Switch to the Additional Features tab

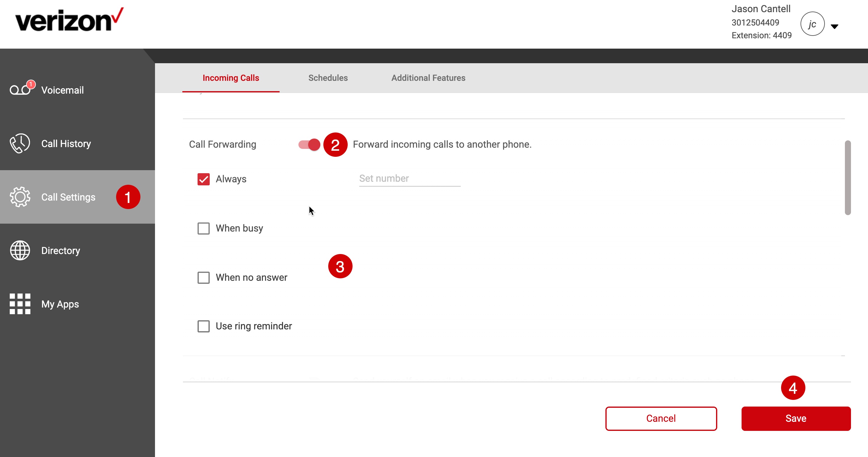coord(428,77)
